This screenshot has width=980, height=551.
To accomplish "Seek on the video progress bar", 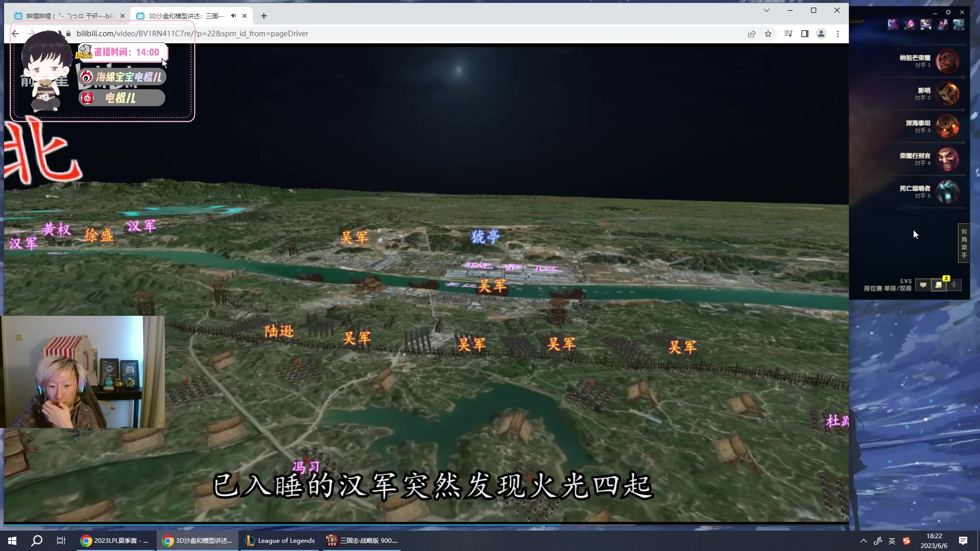I will [x=426, y=524].
